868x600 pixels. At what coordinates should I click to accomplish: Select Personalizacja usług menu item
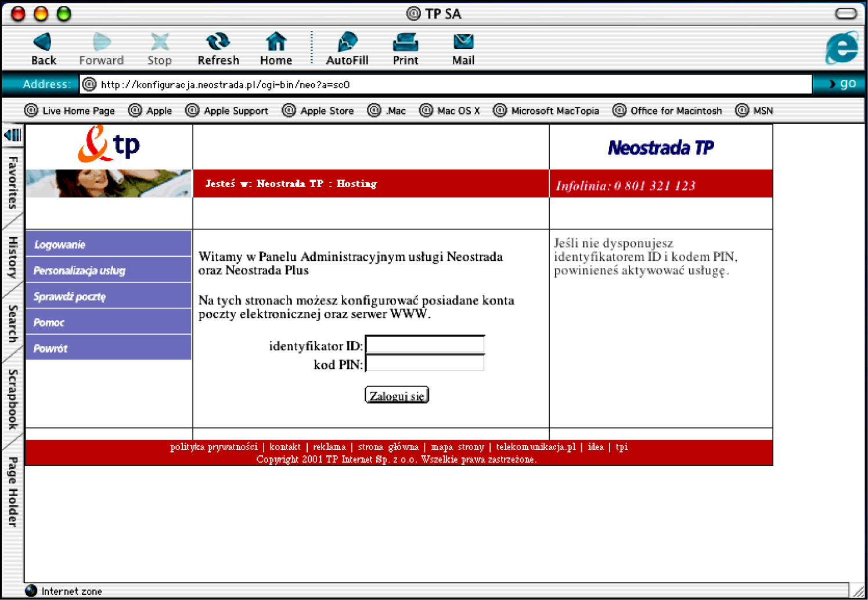tap(109, 270)
